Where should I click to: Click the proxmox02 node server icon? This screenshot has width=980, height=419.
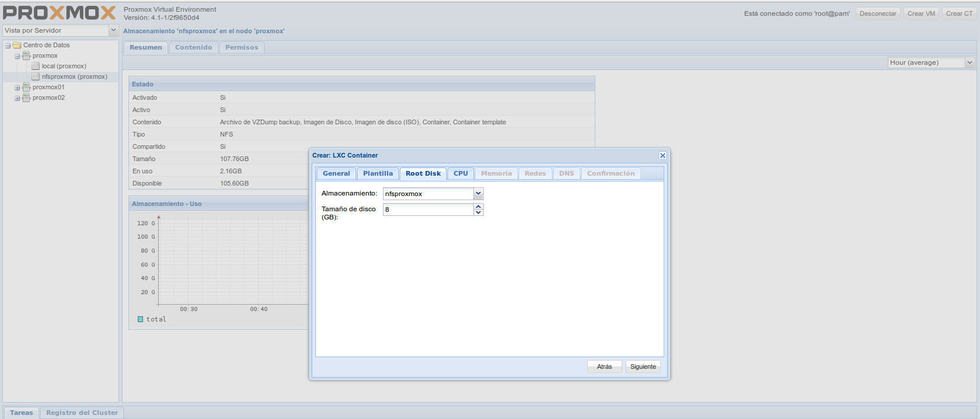(x=26, y=98)
